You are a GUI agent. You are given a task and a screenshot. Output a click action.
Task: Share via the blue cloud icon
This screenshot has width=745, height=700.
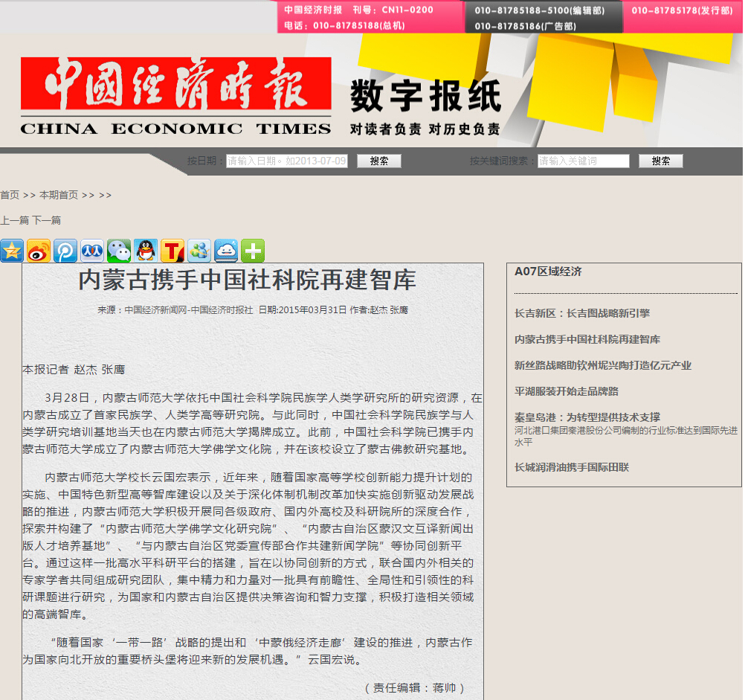click(226, 251)
